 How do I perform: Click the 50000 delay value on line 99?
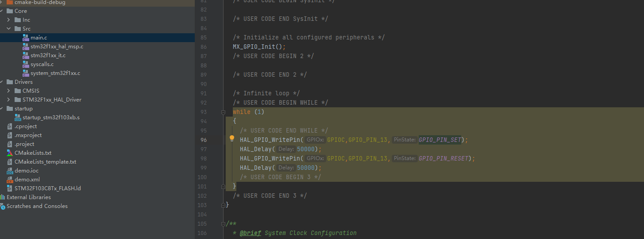point(306,168)
